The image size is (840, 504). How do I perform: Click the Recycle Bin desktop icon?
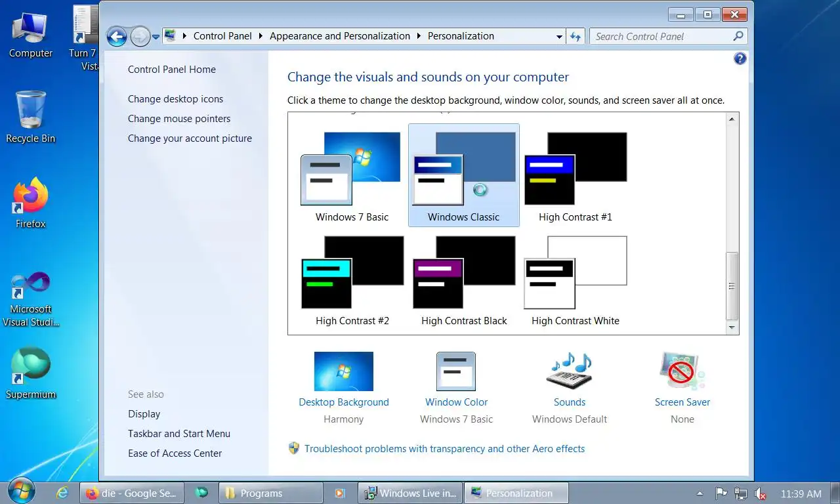31,117
